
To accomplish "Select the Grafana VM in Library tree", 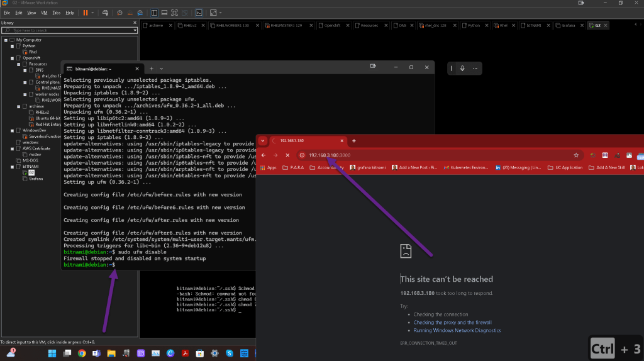I will pos(36,179).
